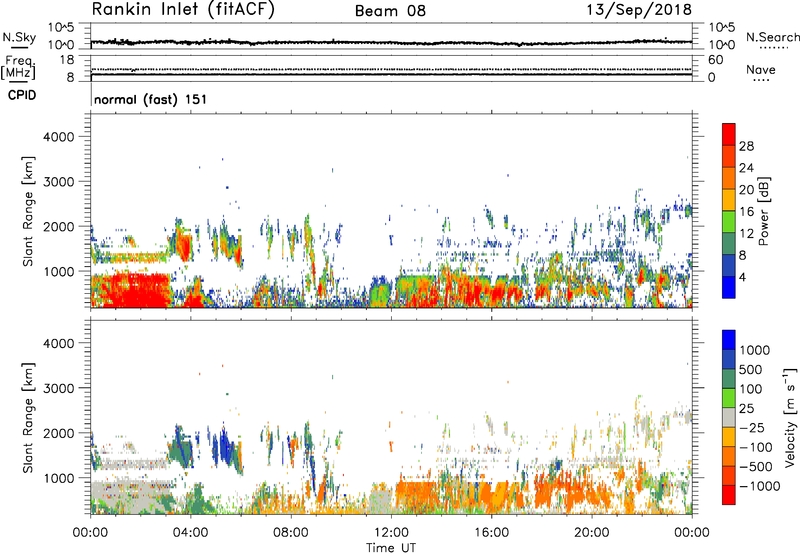
Task: Click the 'Freq. [MHz]' axis label
Action: [x=18, y=68]
